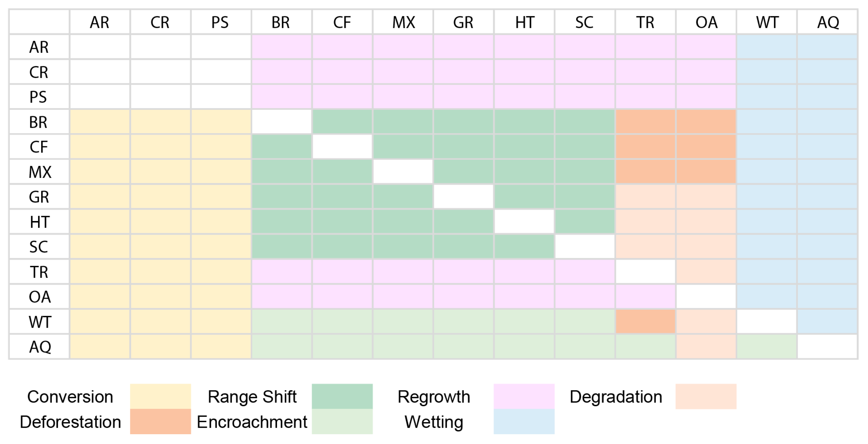Select the Encroachment legend color swatch
This screenshot has height=444, width=868.
pyautogui.click(x=342, y=421)
